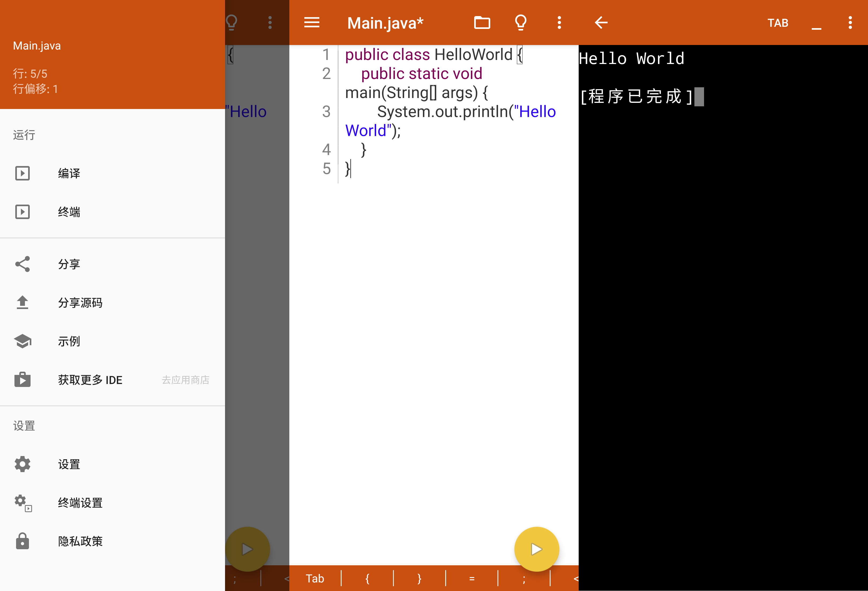Open the hamburger menu in the editor
Viewport: 868px width, 591px height.
[x=312, y=23]
